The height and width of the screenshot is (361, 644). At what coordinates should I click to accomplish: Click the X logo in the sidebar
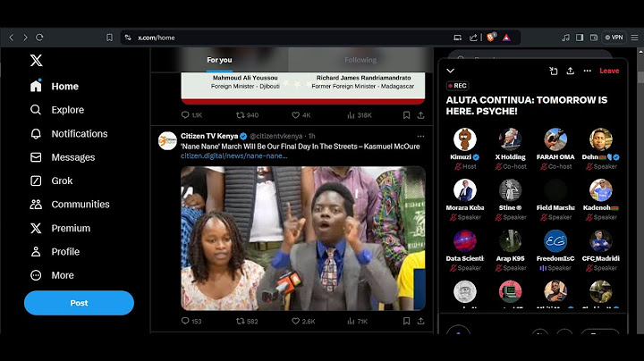coord(36,61)
